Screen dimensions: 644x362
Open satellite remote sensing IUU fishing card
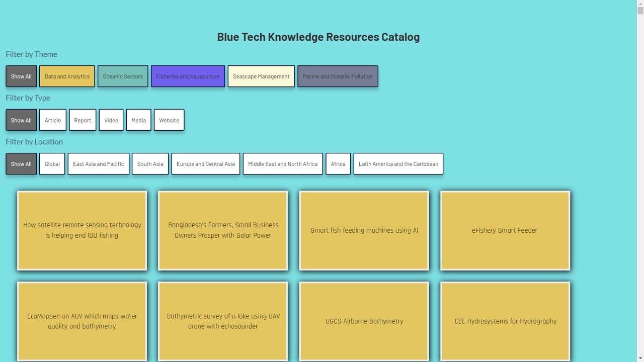(82, 230)
